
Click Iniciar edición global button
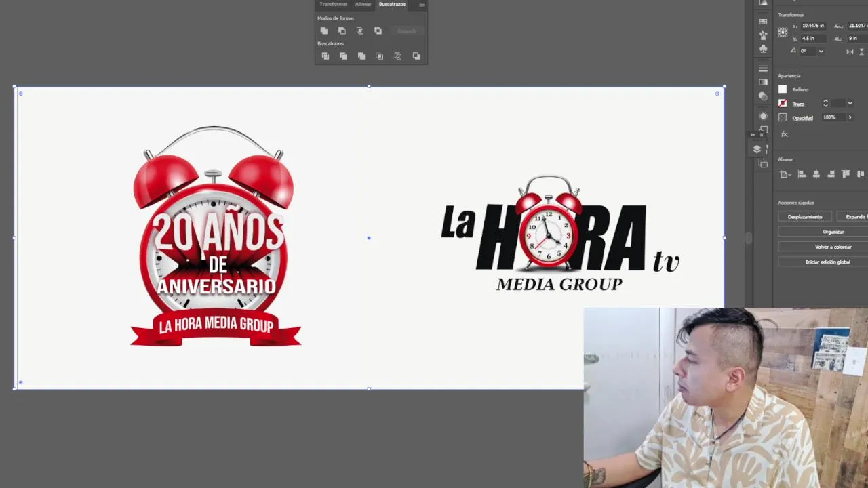[827, 262]
